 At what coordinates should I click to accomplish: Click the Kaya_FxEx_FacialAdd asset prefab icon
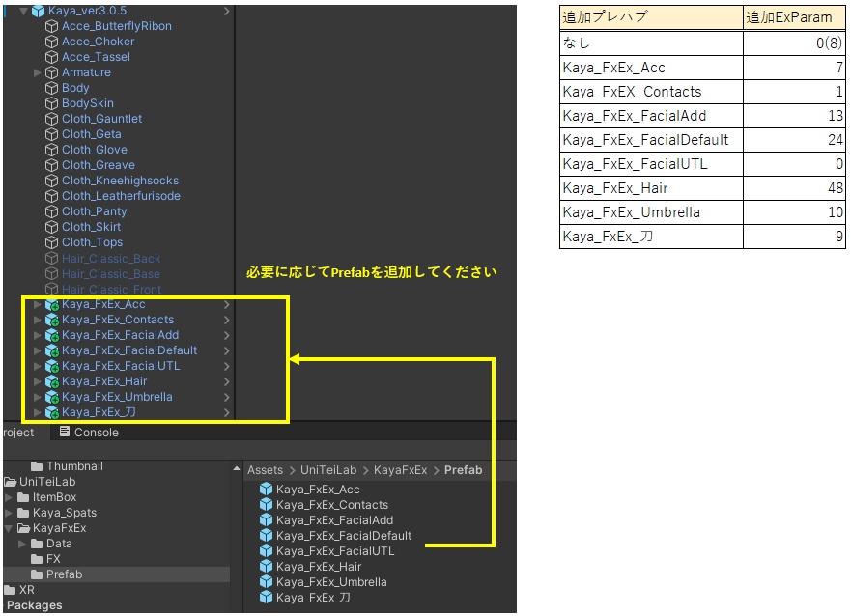click(x=266, y=520)
